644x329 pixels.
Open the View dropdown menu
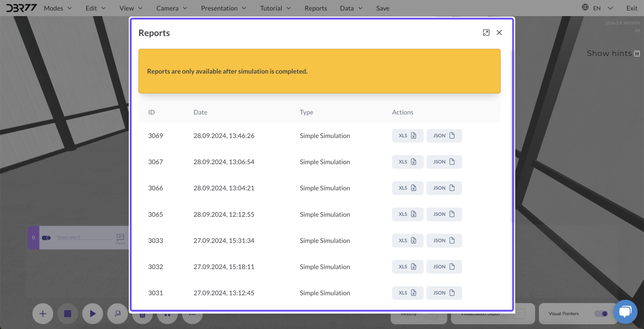coord(131,8)
